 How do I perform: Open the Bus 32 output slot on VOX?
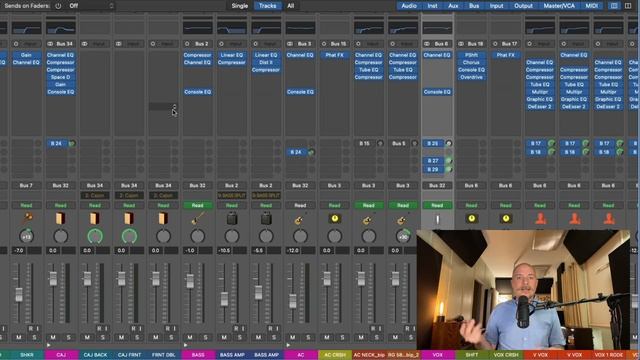click(437, 186)
